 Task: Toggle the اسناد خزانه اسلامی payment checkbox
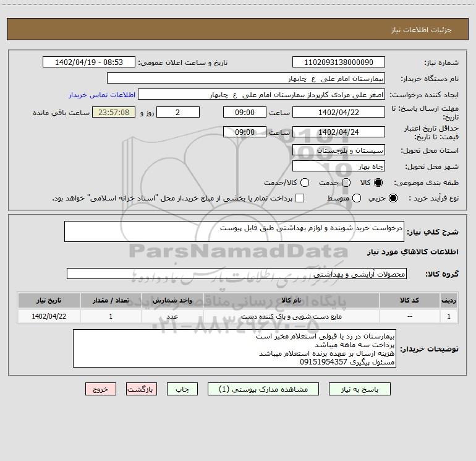[300, 198]
